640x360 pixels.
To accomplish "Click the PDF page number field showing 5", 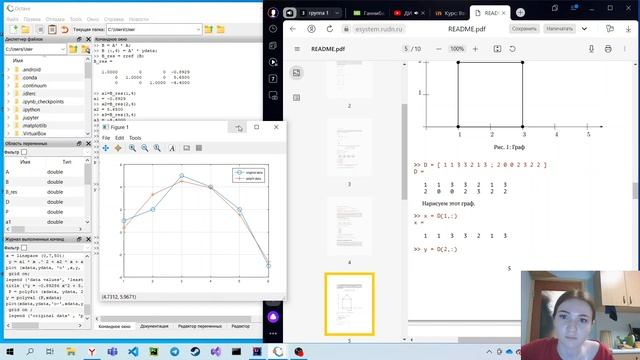I will [x=406, y=49].
